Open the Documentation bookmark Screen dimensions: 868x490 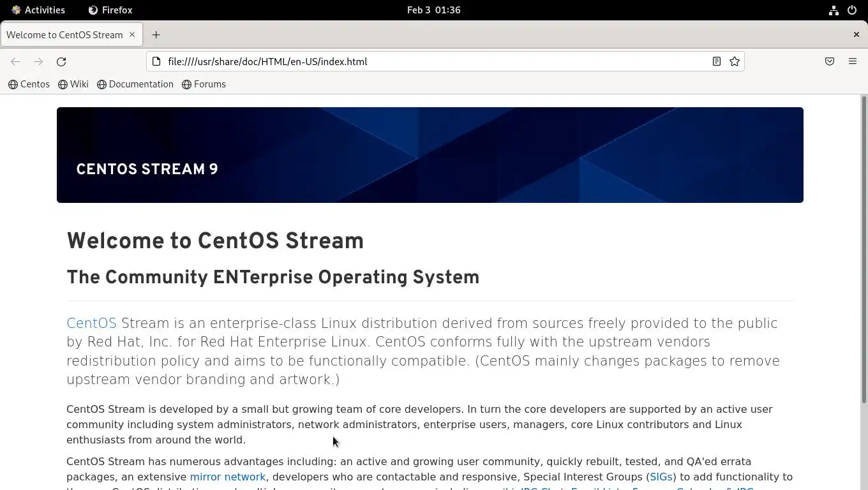tap(135, 84)
